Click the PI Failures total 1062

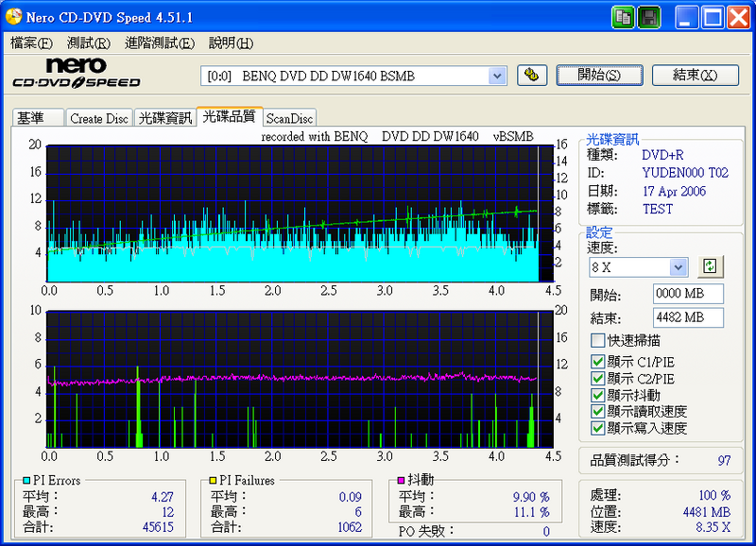pos(350,527)
